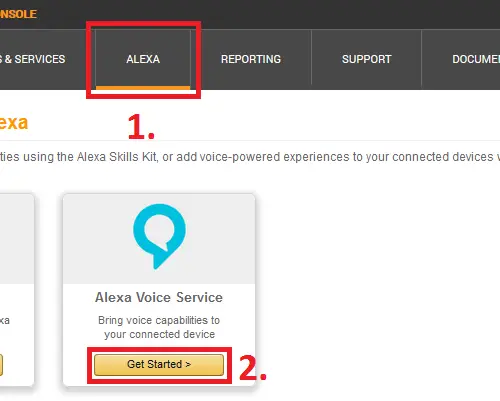Switch to the REPORTING tab

tap(251, 59)
